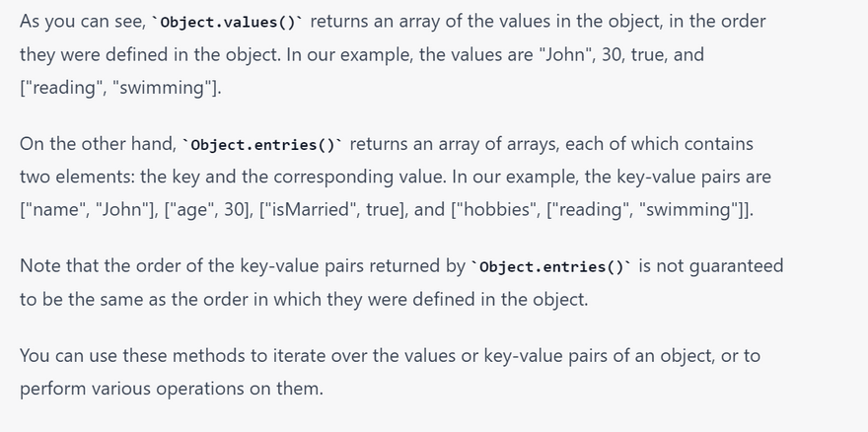Click the text ["reading", "swimming"]. ending first paragraph
868x432 pixels.
click(x=120, y=88)
